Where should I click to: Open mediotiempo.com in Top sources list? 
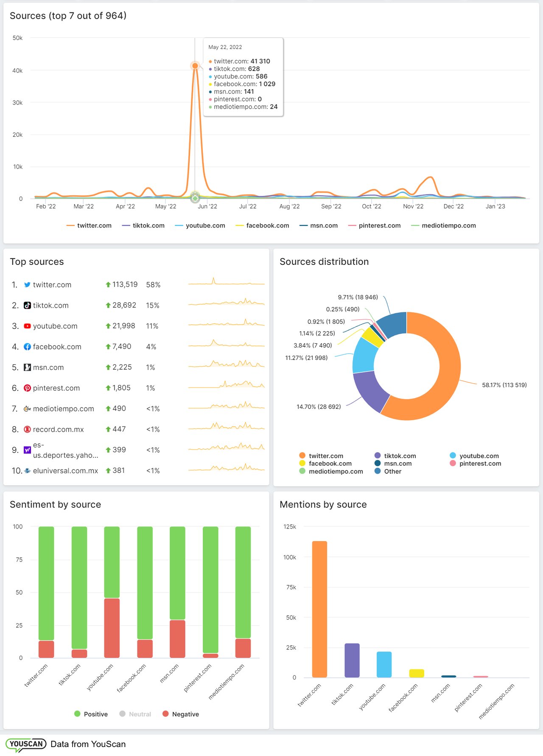click(63, 409)
